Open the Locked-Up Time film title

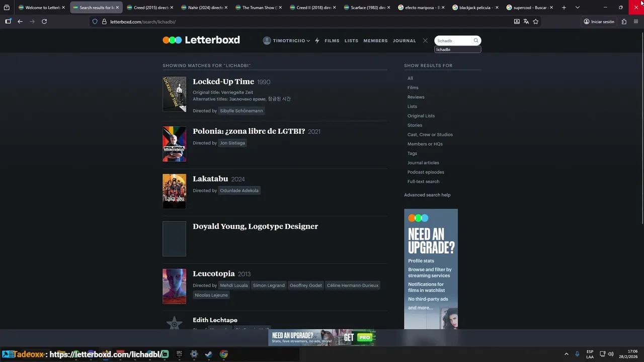[x=223, y=81]
